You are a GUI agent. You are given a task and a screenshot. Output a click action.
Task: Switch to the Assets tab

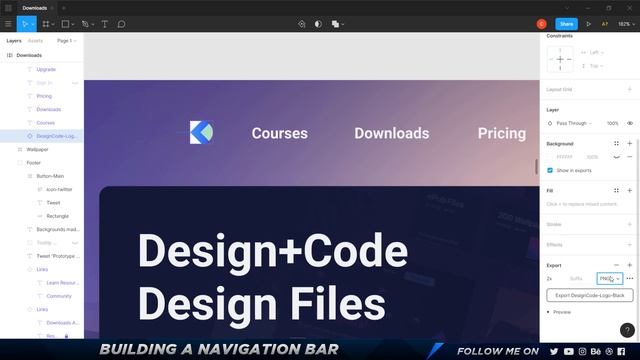(x=35, y=41)
